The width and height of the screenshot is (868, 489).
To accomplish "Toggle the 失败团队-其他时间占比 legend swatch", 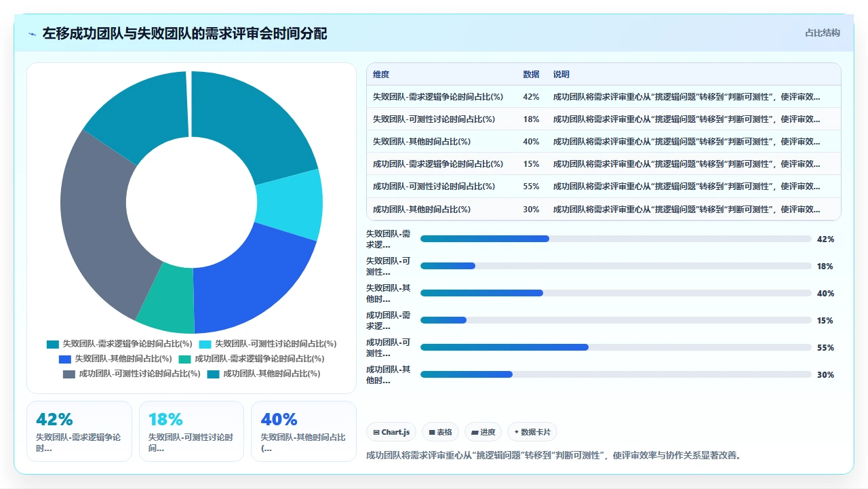I will (x=65, y=359).
